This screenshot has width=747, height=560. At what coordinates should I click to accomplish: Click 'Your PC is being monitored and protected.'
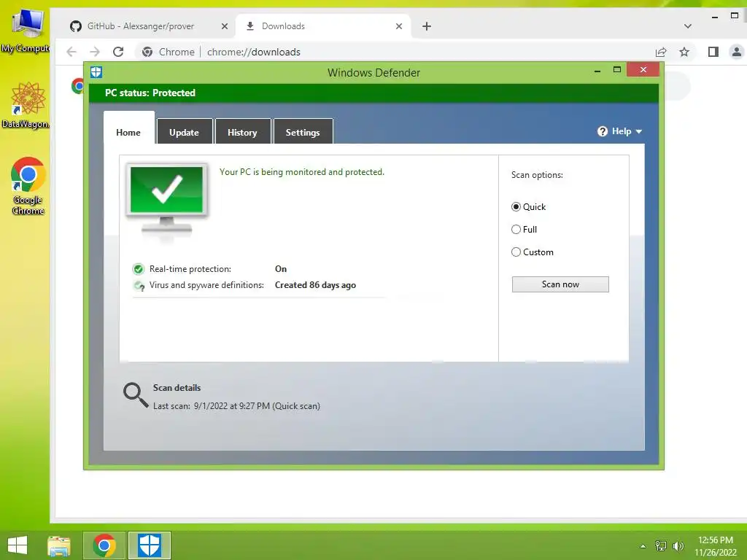point(301,172)
